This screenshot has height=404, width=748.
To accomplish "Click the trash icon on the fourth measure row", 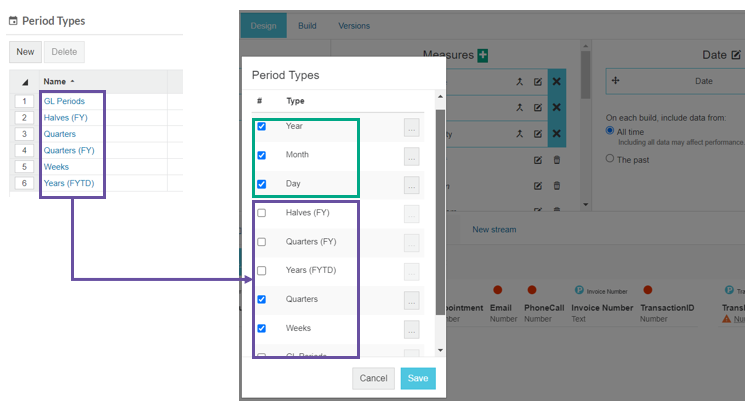I will tap(557, 159).
